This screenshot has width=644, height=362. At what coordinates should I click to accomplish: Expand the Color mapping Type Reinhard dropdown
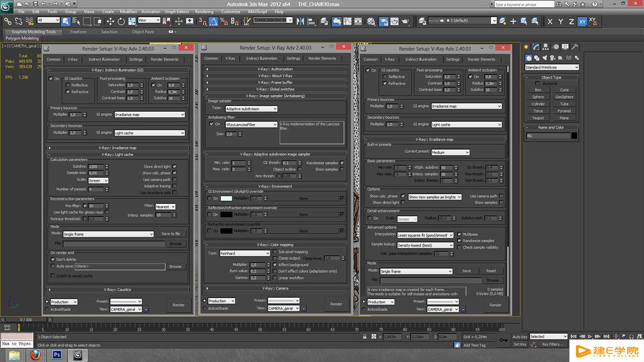click(244, 253)
